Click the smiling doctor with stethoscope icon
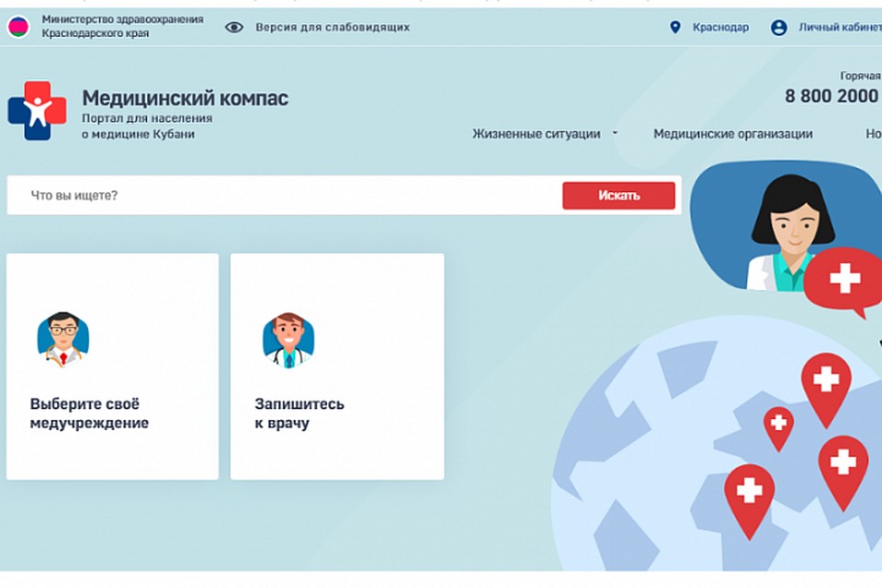Image resolution: width=882 pixels, height=588 pixels. pos(288,340)
